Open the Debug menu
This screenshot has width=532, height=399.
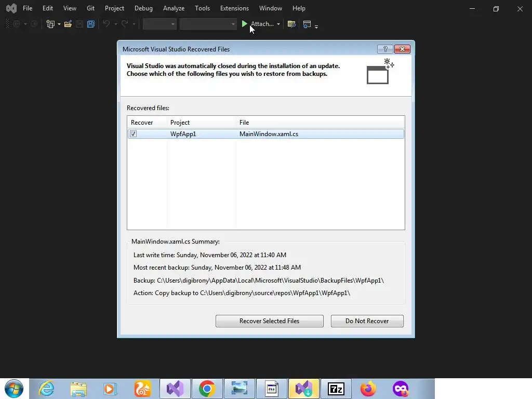click(x=143, y=8)
